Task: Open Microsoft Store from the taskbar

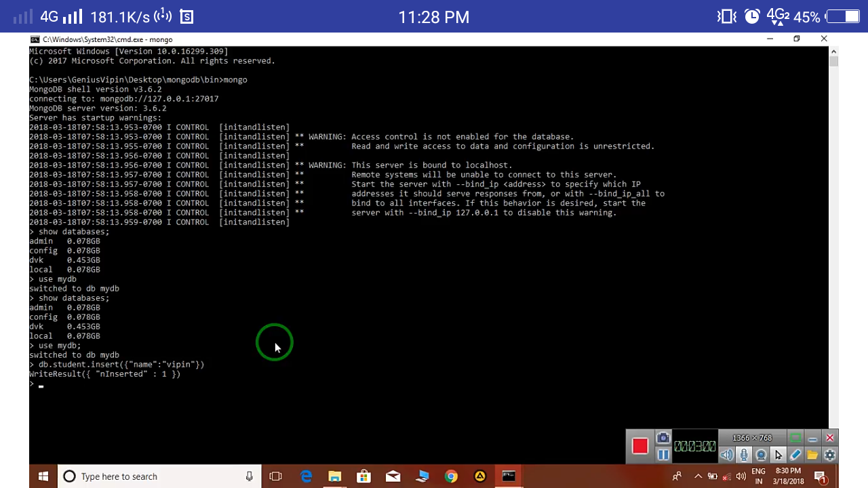Action: pyautogui.click(x=363, y=476)
